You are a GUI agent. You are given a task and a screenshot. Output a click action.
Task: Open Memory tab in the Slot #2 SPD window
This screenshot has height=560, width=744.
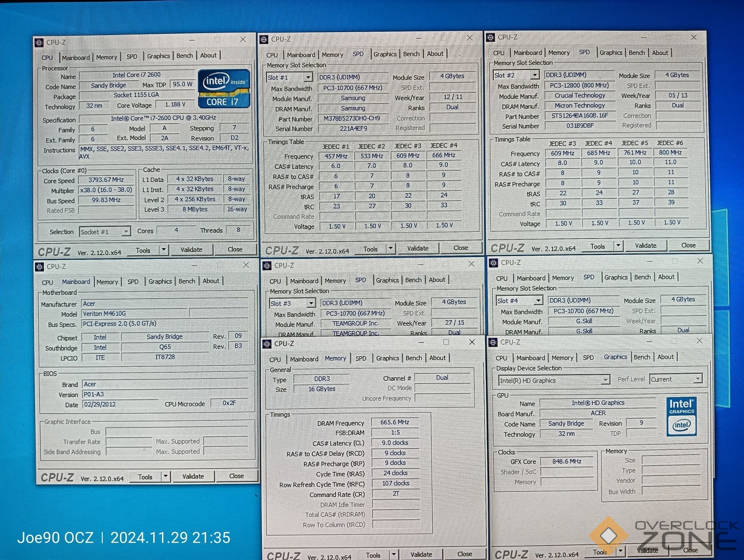(x=559, y=53)
